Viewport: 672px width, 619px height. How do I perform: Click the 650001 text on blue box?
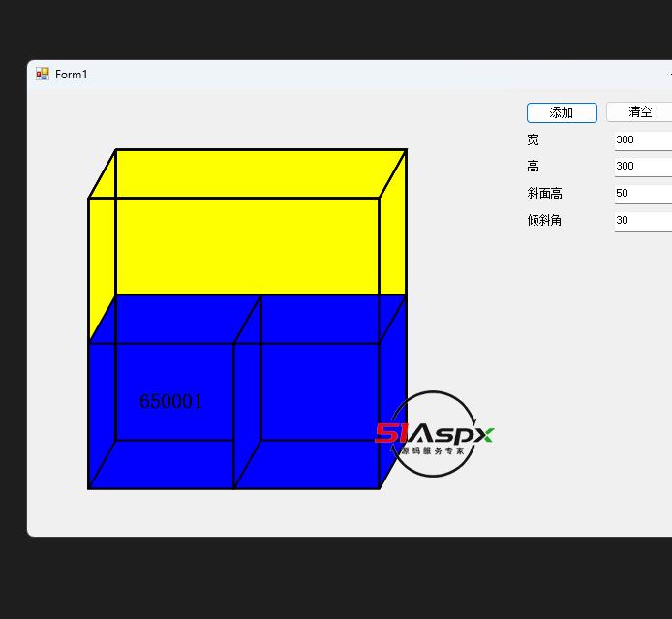(171, 401)
